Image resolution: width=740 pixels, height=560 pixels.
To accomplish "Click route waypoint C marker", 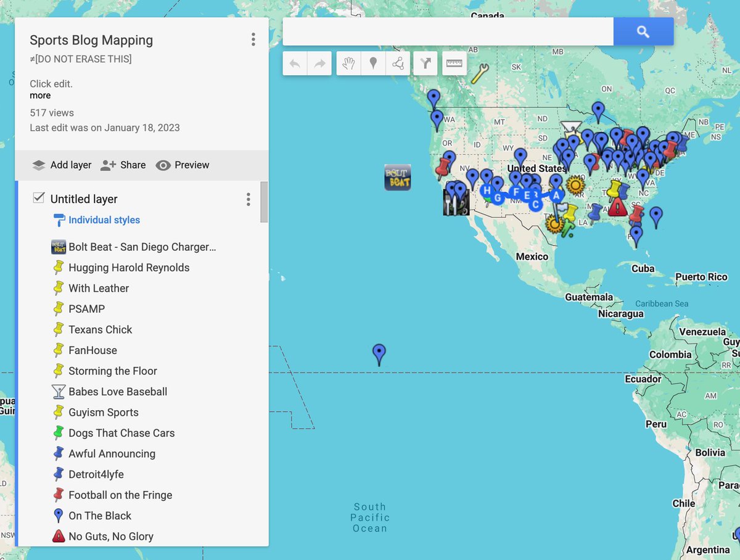I will [535, 204].
